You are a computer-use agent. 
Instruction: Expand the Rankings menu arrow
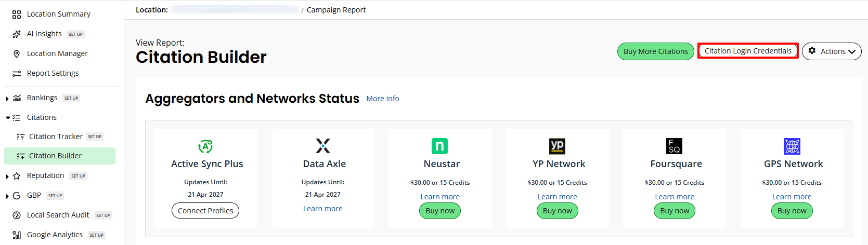tap(7, 99)
